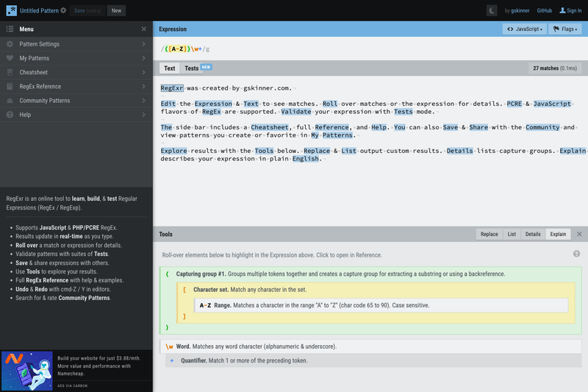Click the New button
Image resolution: width=588 pixels, height=392 pixels.
point(116,10)
